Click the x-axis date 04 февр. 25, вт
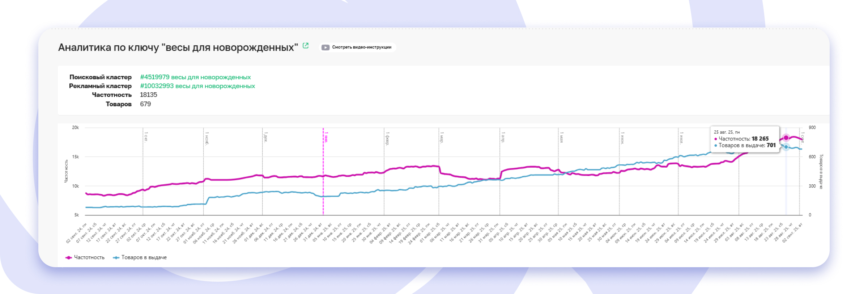 pyautogui.click(x=380, y=233)
